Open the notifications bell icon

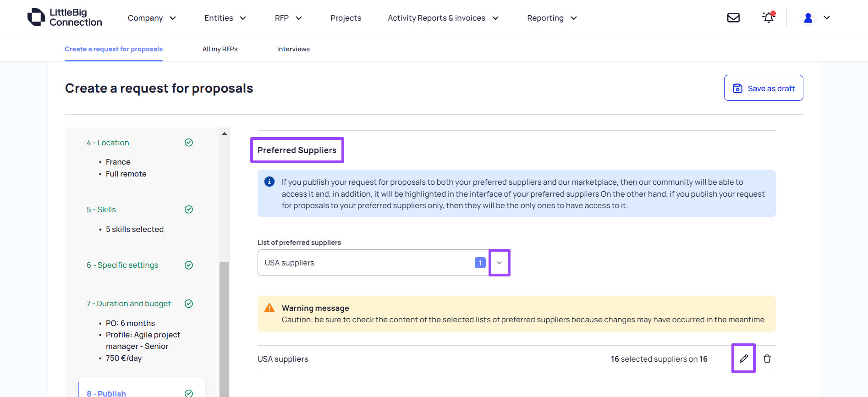pyautogui.click(x=768, y=18)
